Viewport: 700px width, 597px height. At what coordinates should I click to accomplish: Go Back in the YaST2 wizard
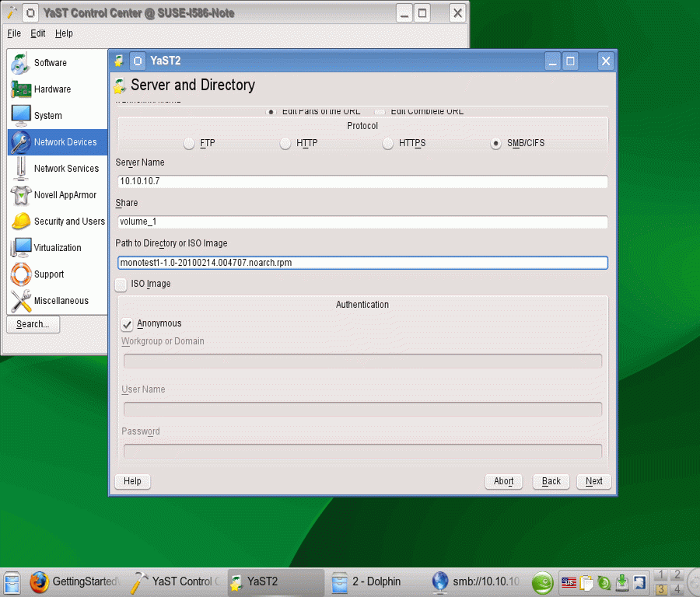(551, 481)
